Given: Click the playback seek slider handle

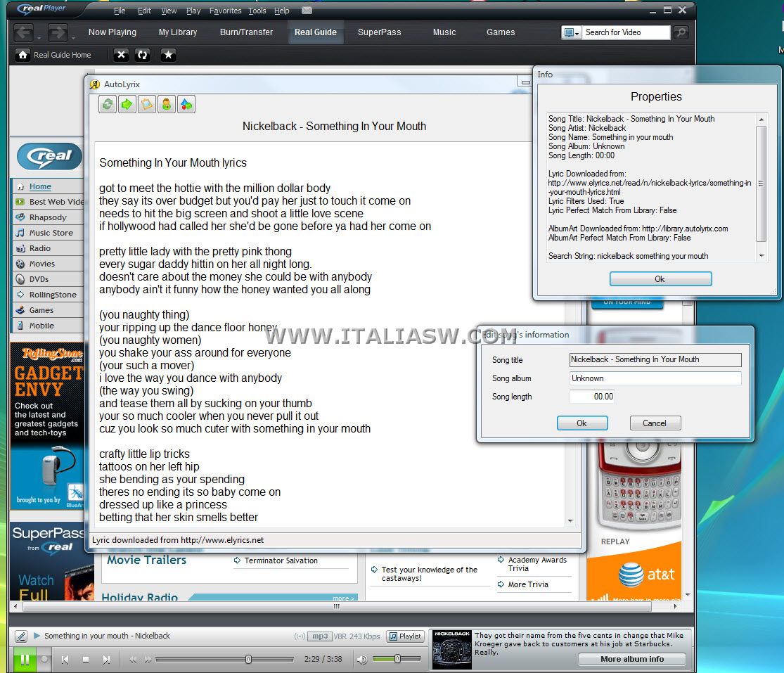Looking at the screenshot, I should coord(248,660).
